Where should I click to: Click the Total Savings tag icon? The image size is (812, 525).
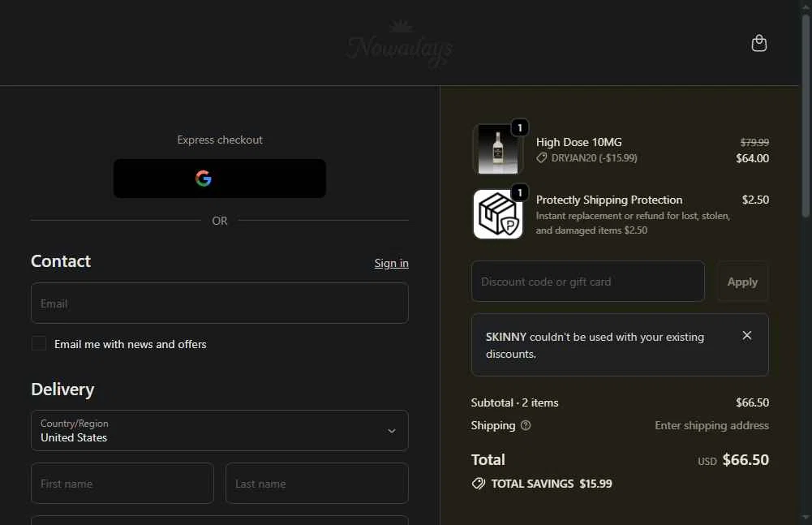click(479, 484)
